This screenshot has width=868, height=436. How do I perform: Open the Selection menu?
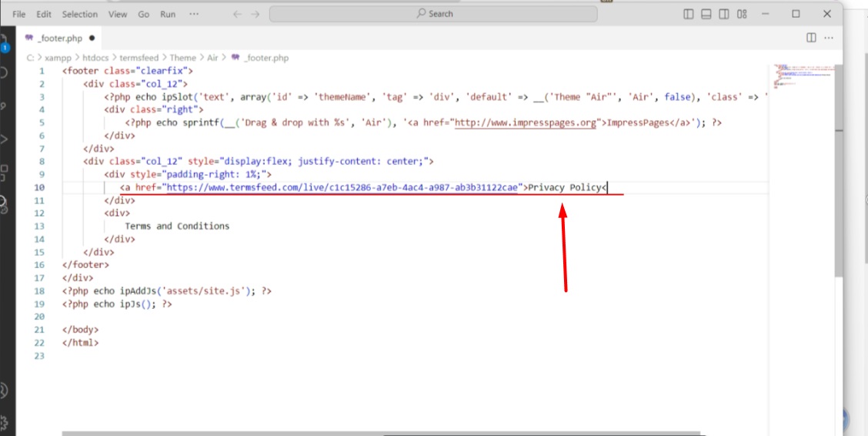click(x=80, y=15)
